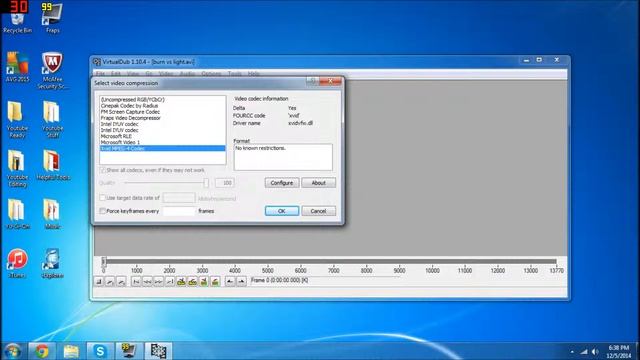Open the Options menu in VirtualDub

coord(211,74)
